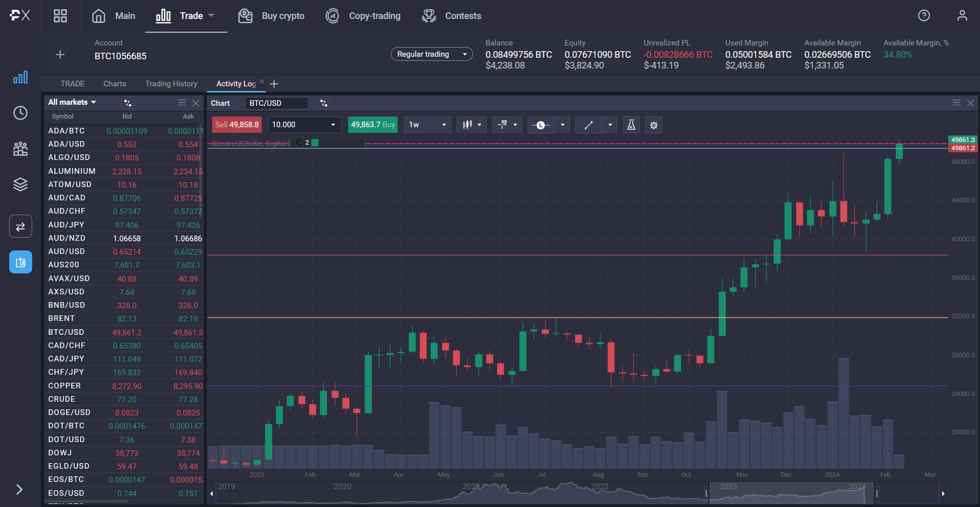Select the AUD/NZD market row
This screenshot has width=980, height=507.
coord(125,238)
